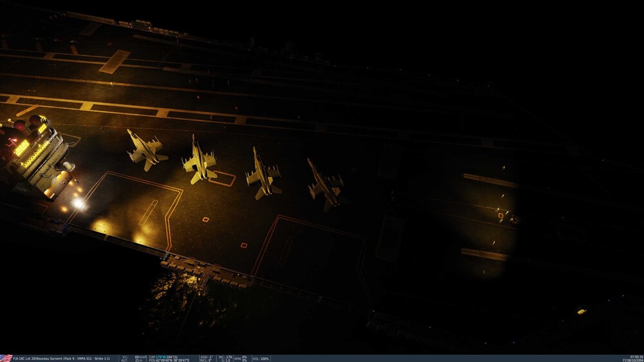Click the G 1.0 load readout

click(225, 360)
